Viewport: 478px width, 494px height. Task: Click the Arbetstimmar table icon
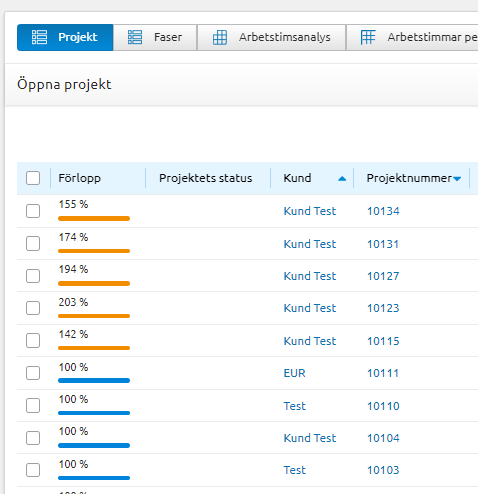coord(368,37)
